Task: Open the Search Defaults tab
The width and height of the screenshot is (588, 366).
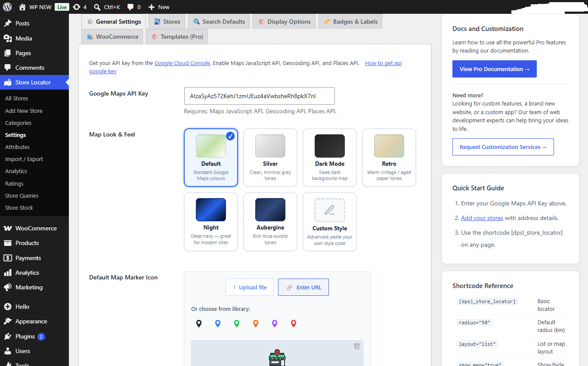Action: pyautogui.click(x=219, y=22)
